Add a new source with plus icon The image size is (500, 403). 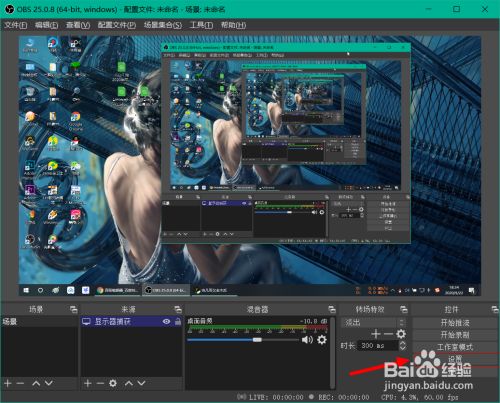coord(88,383)
